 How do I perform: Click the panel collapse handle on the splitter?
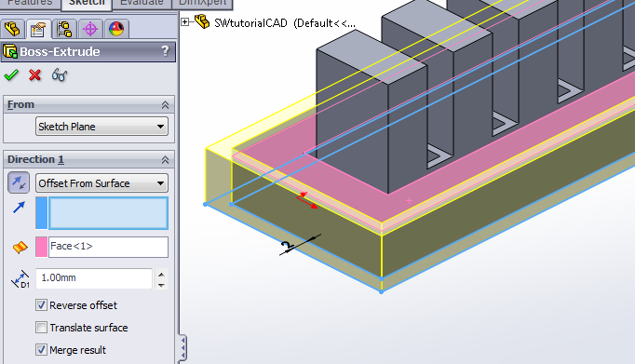183,347
